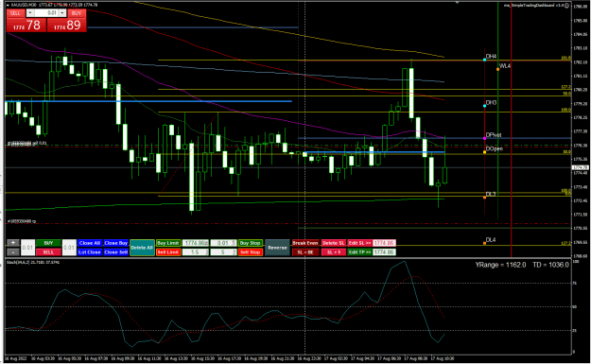591x364 pixels.
Task: Click the SL + 1 button
Action: (x=334, y=252)
